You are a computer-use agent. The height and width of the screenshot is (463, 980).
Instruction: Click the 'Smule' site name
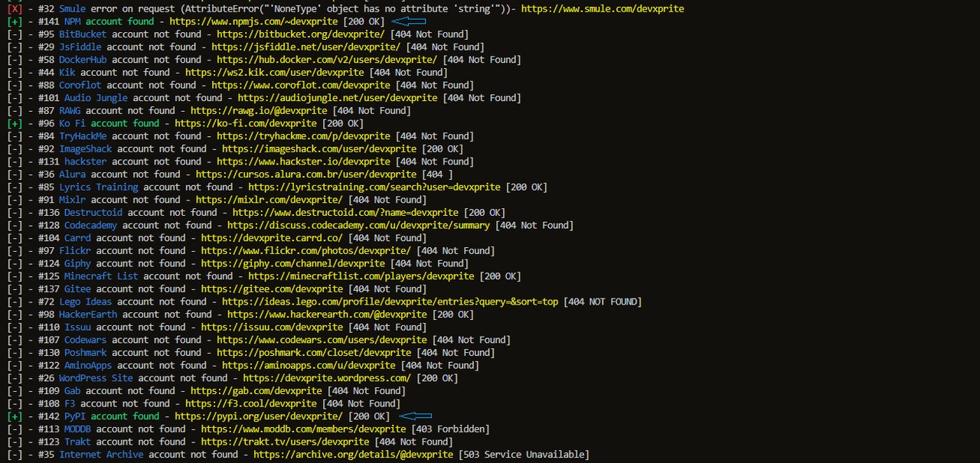pos(72,8)
